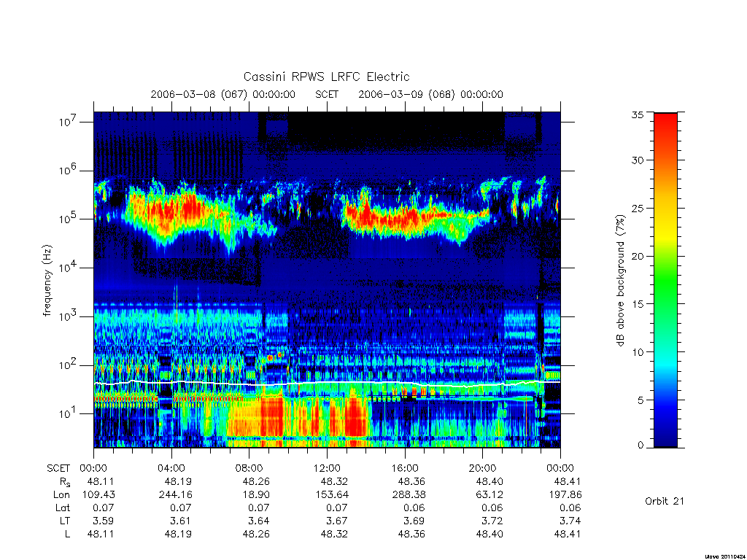Click the LT value '3.64'
Viewport: 747px width, 560px height.
259,521
